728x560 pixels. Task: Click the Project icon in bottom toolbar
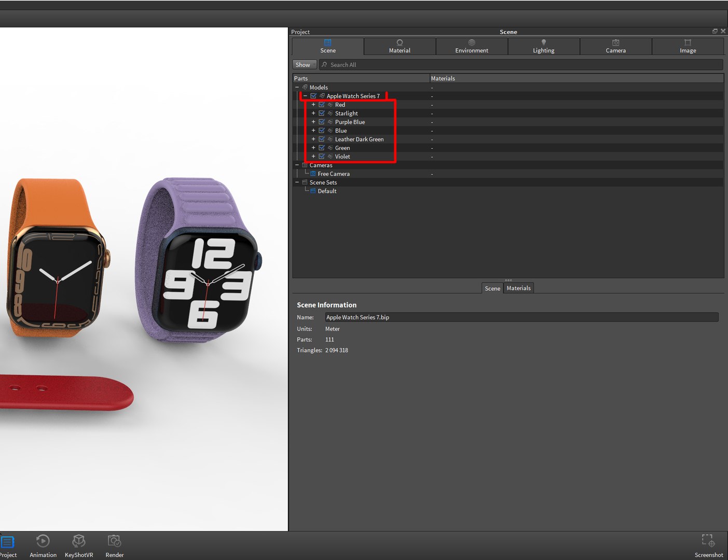click(7, 542)
